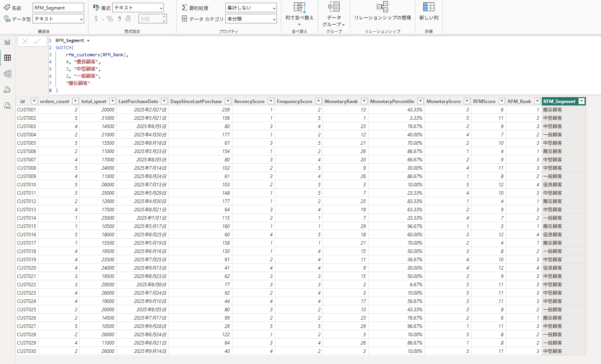This screenshot has height=364, width=601.
Task: Expand the データ型 dropdown showing テキスト
Action: tap(58, 19)
